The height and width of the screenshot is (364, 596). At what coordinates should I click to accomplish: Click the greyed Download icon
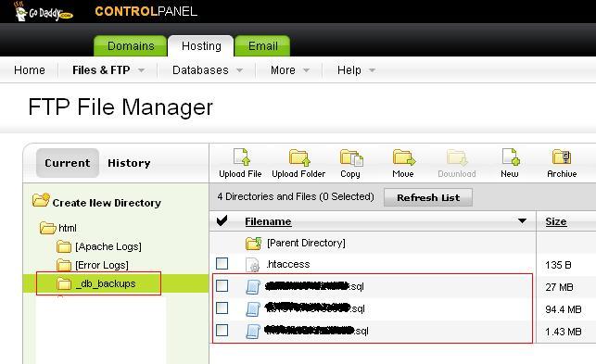(x=457, y=157)
